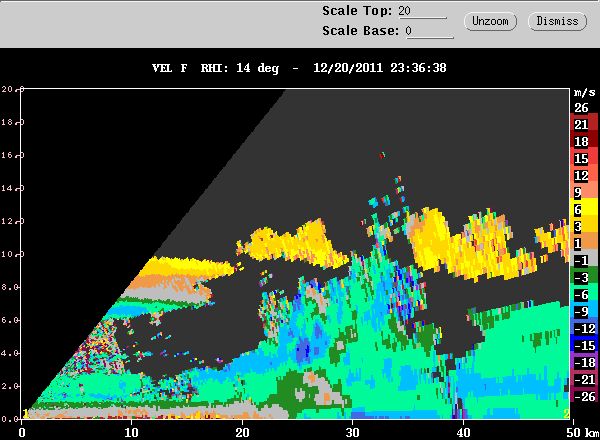Screen dimensions: 600x440
Task: Click the 2.0 height axis tick label
Action: 9,386
